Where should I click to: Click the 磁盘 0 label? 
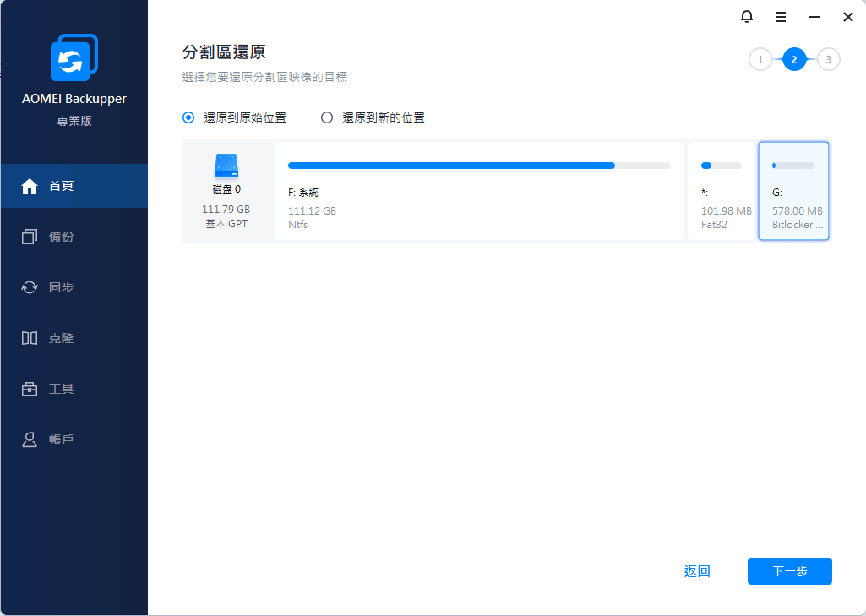226,189
